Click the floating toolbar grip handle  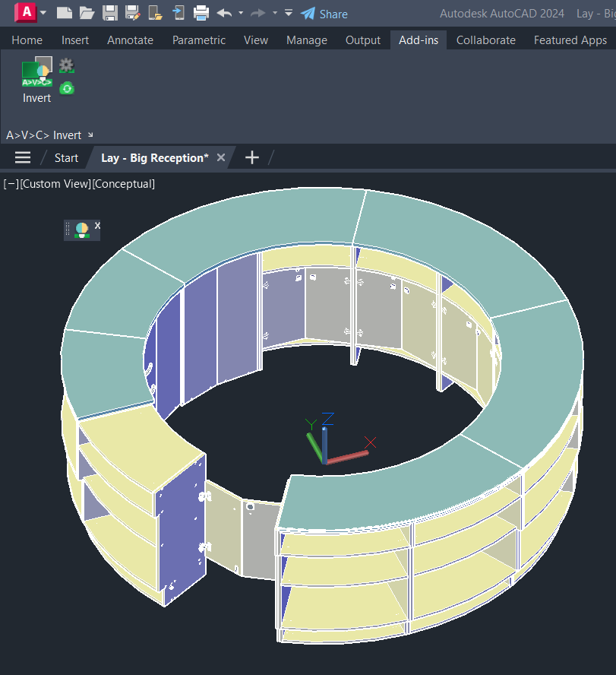point(68,229)
